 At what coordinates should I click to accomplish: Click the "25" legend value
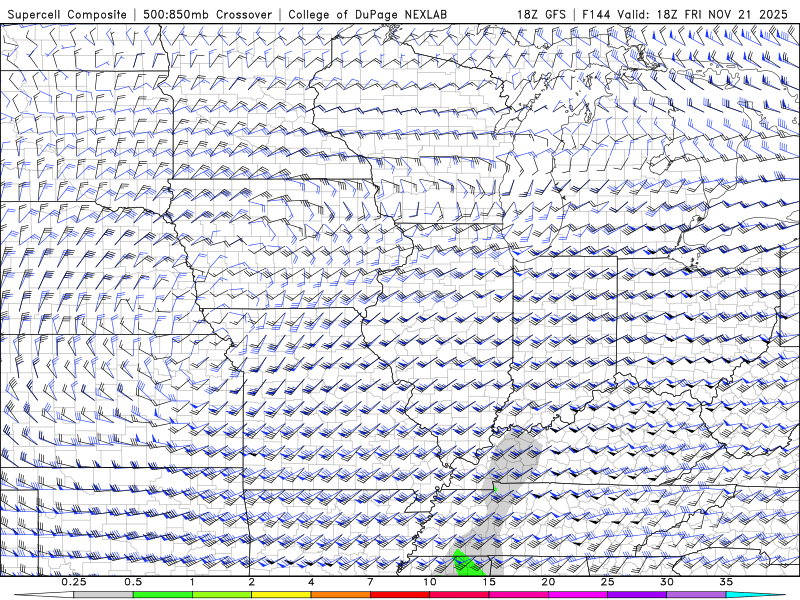pyautogui.click(x=607, y=582)
